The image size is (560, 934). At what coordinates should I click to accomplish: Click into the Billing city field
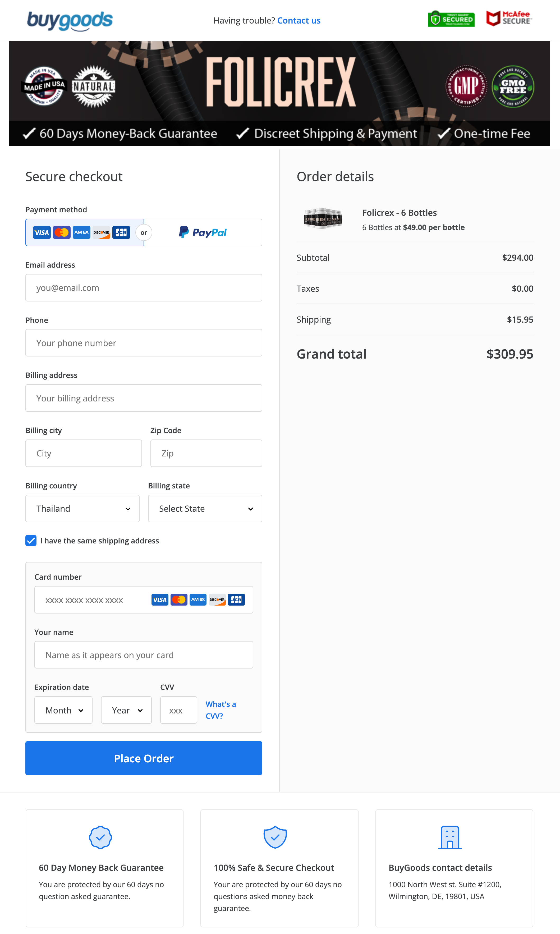[x=84, y=453]
